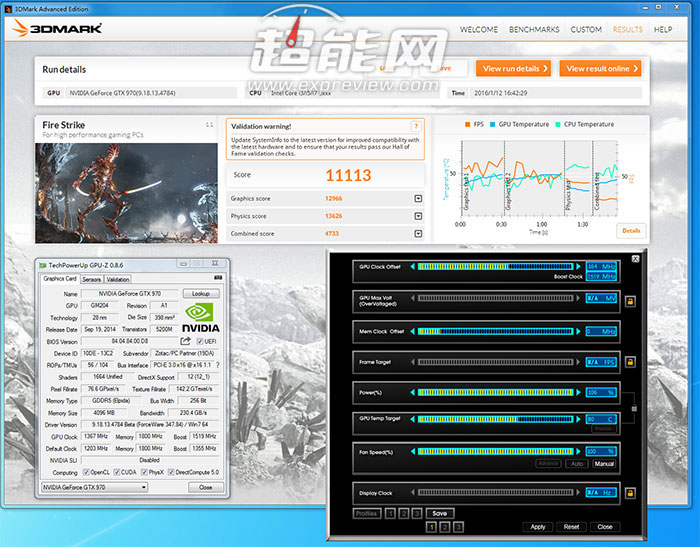
Task: Click the 3DMark logo icon
Action: tap(20, 28)
